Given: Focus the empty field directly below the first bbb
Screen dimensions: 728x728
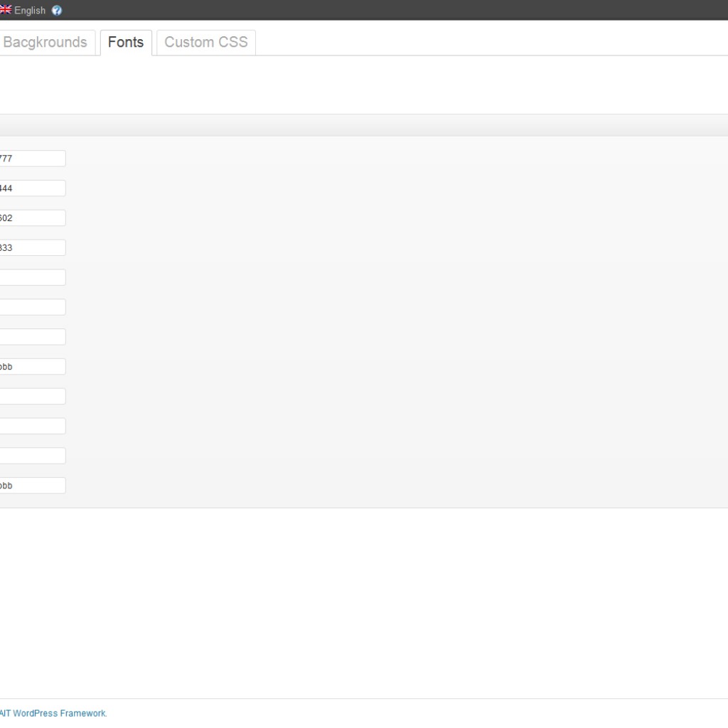Looking at the screenshot, I should point(32,396).
